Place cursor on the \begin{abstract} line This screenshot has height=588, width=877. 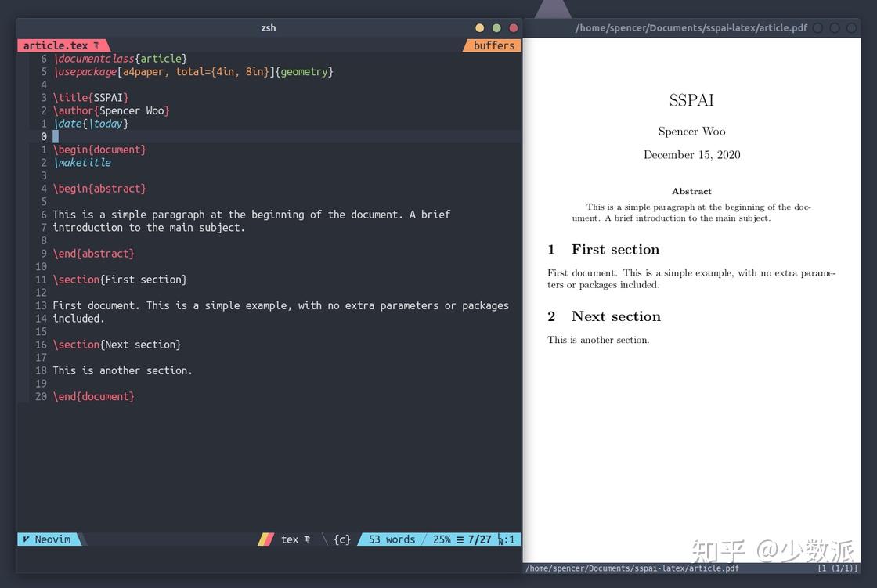click(99, 188)
